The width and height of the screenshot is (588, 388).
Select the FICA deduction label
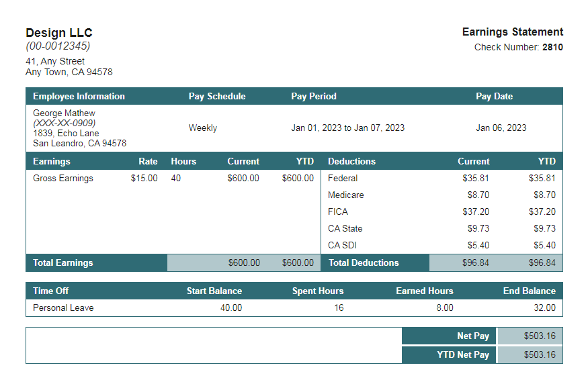point(337,211)
